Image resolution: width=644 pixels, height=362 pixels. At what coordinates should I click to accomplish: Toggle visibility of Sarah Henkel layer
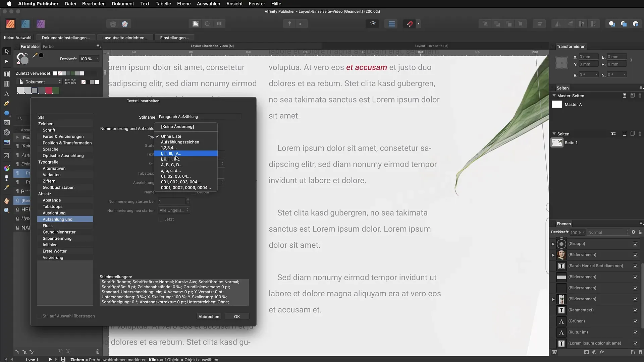click(635, 266)
